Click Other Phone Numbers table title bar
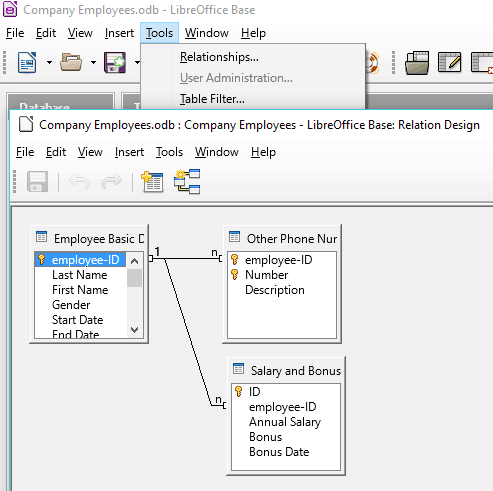The width and height of the screenshot is (493, 491). [x=282, y=238]
